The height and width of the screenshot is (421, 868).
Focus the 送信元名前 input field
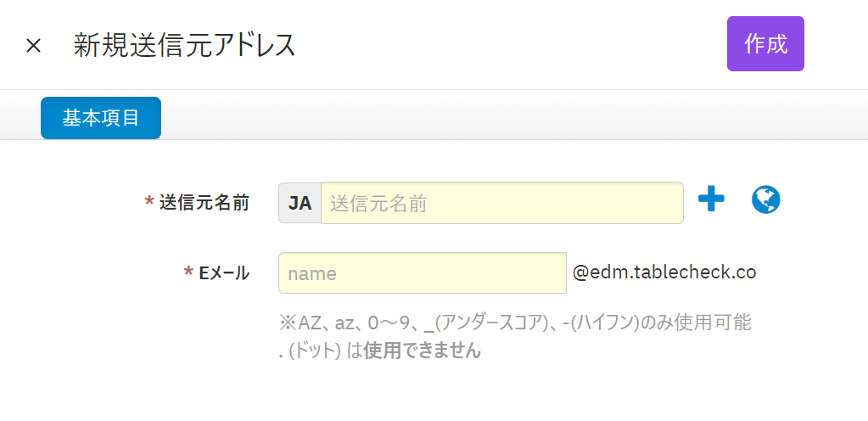tap(501, 204)
